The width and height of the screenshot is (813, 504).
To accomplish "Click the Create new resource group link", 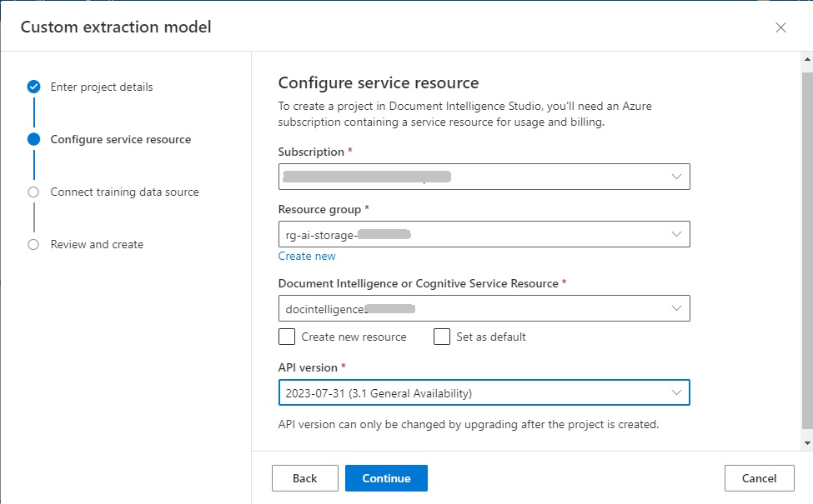I will point(307,256).
